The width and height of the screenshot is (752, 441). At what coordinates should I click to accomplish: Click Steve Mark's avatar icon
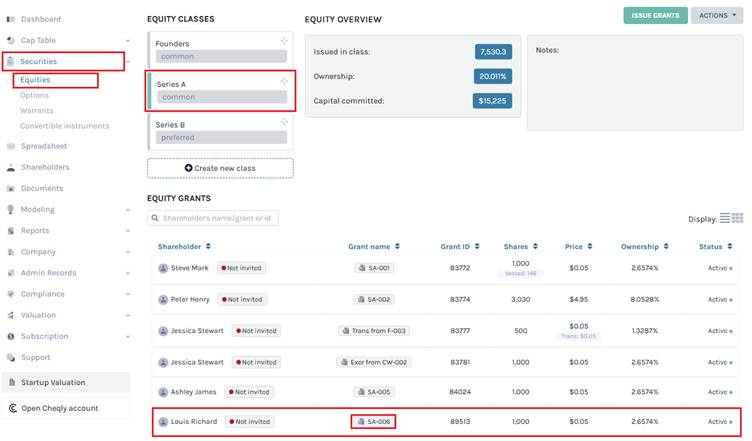[163, 268]
